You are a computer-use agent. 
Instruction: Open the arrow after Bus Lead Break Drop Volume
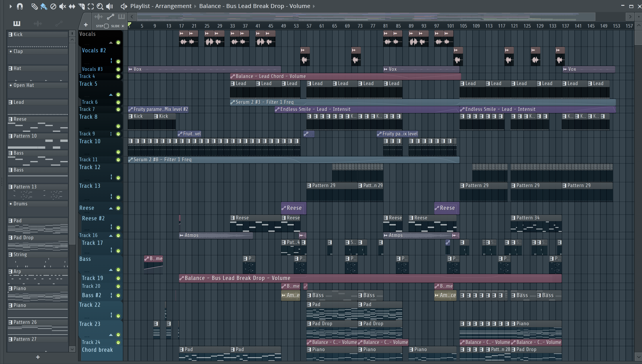click(x=314, y=6)
